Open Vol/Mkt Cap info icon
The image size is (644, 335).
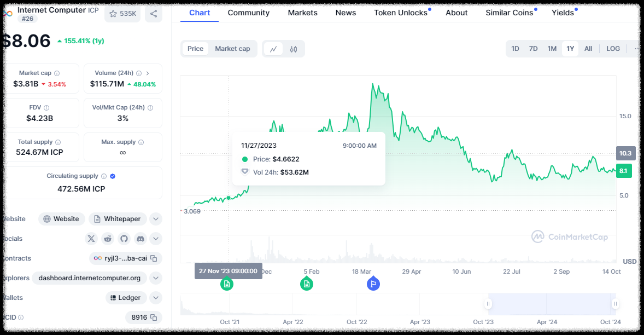coord(150,108)
